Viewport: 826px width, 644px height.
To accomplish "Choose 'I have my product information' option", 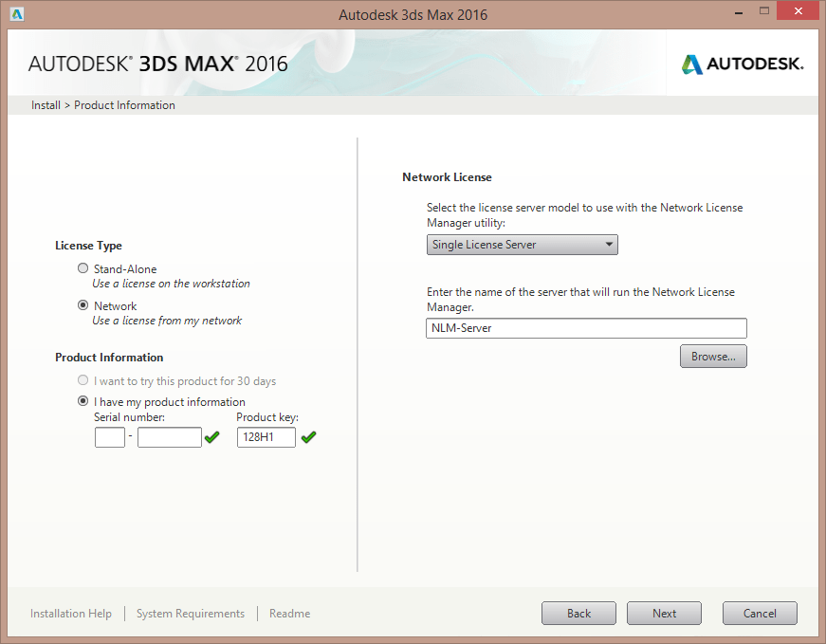I will coord(83,401).
